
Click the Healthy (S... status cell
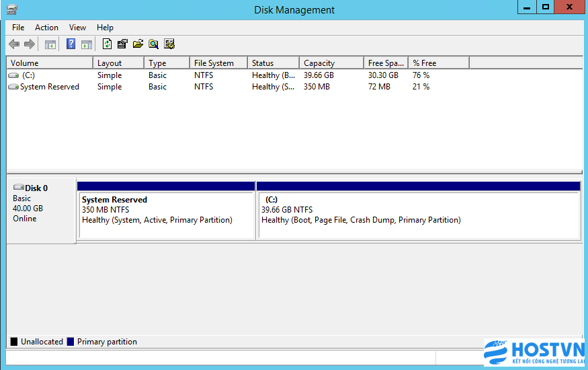point(274,87)
